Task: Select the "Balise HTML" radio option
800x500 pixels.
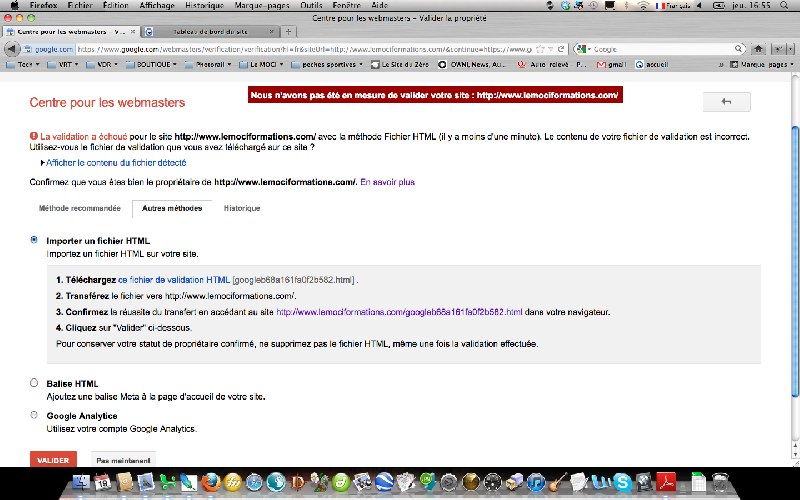Action: (x=35, y=382)
